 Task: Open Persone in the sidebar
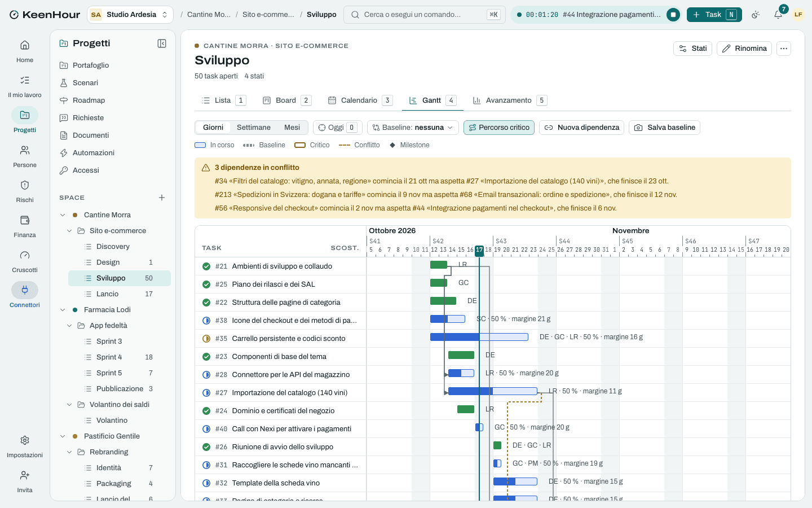point(25,156)
